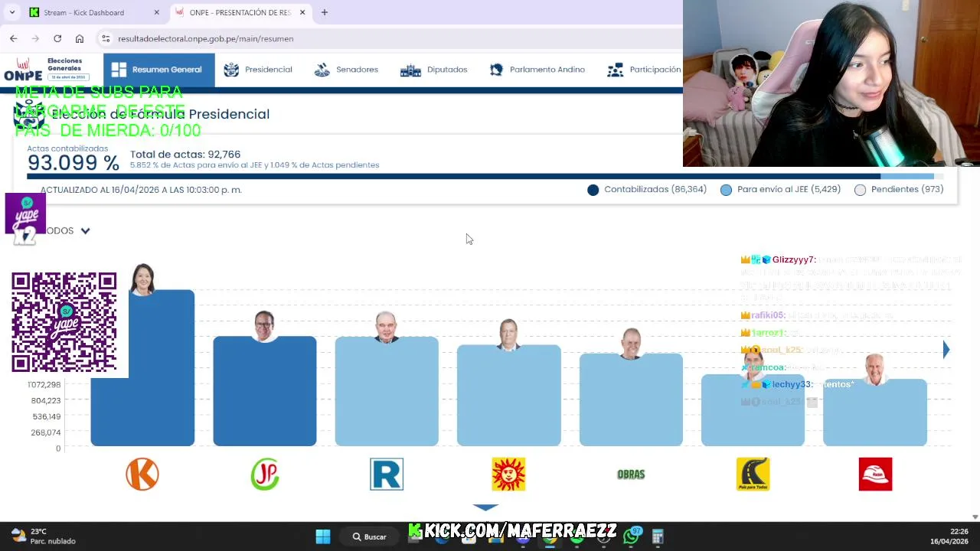This screenshot has width=980, height=551.
Task: Open a new browser tab
Action: pos(325,12)
